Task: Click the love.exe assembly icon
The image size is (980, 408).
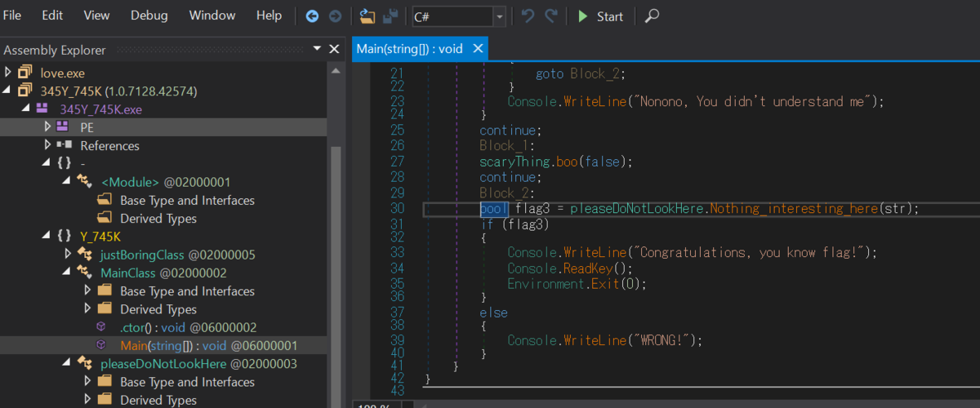Action: (26, 73)
